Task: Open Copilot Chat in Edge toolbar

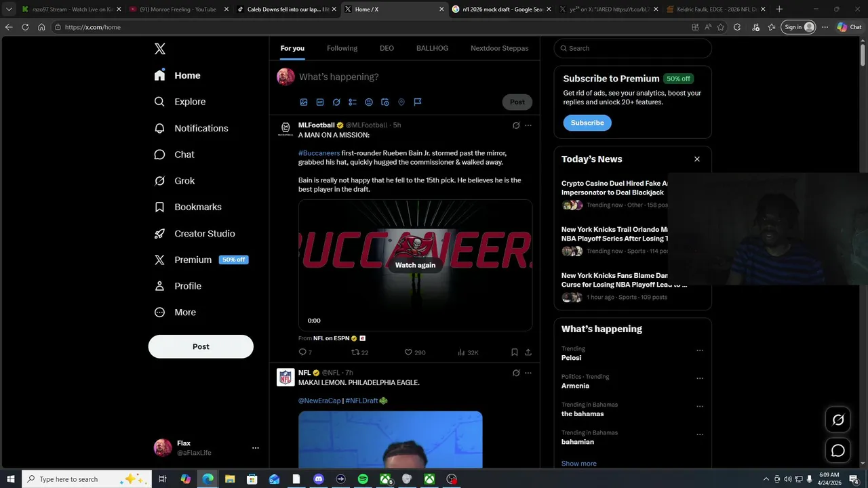Action: (850, 27)
